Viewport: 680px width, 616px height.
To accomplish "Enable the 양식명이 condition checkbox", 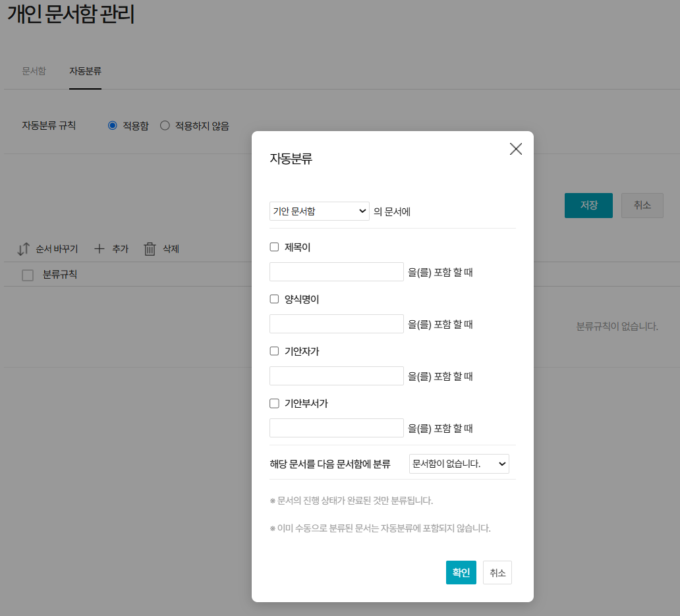I will [x=275, y=299].
